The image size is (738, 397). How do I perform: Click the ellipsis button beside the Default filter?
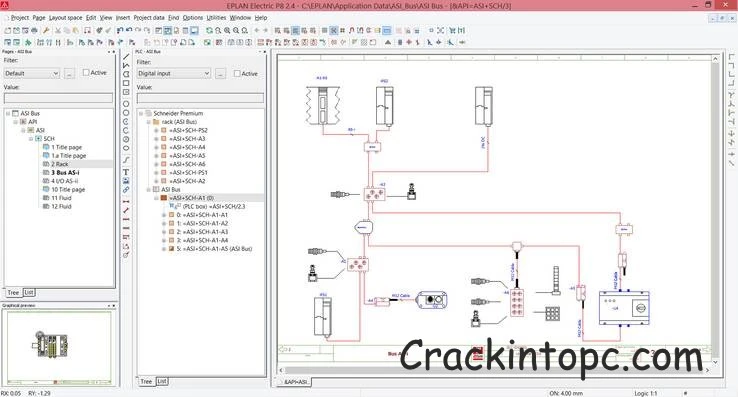(x=69, y=73)
